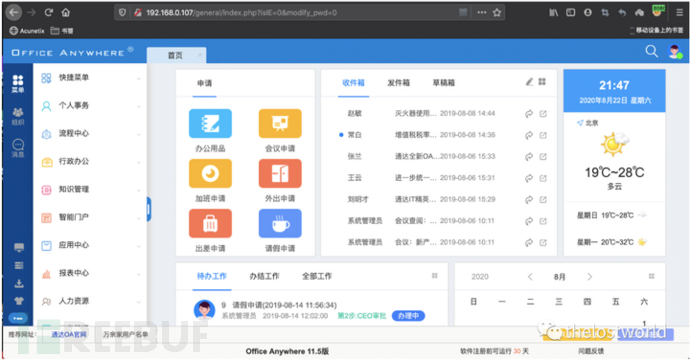Expand the 流程中心 menu group
This screenshot has width=690, height=361.
(90, 134)
